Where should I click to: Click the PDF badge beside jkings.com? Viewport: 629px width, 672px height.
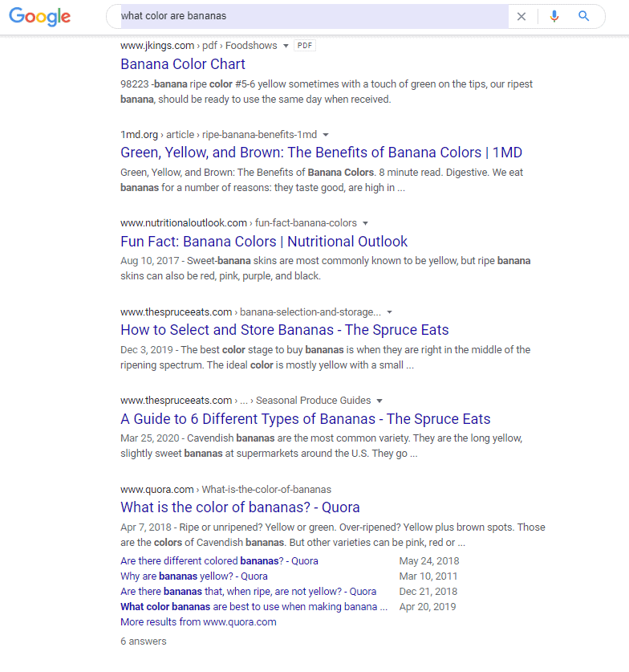coord(305,46)
